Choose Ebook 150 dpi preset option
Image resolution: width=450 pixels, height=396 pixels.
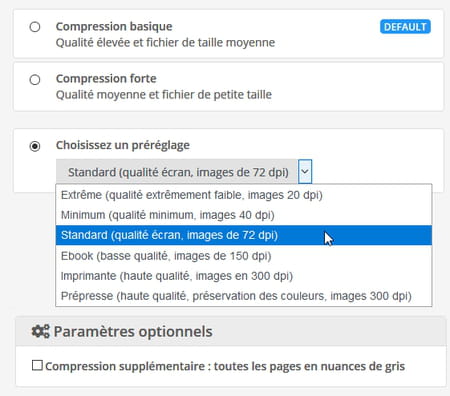[x=244, y=256]
